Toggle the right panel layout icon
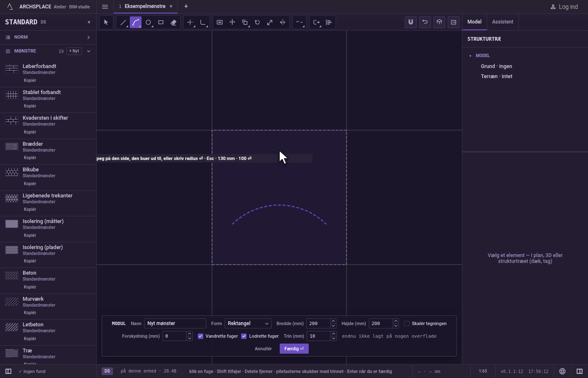 pyautogui.click(x=580, y=371)
